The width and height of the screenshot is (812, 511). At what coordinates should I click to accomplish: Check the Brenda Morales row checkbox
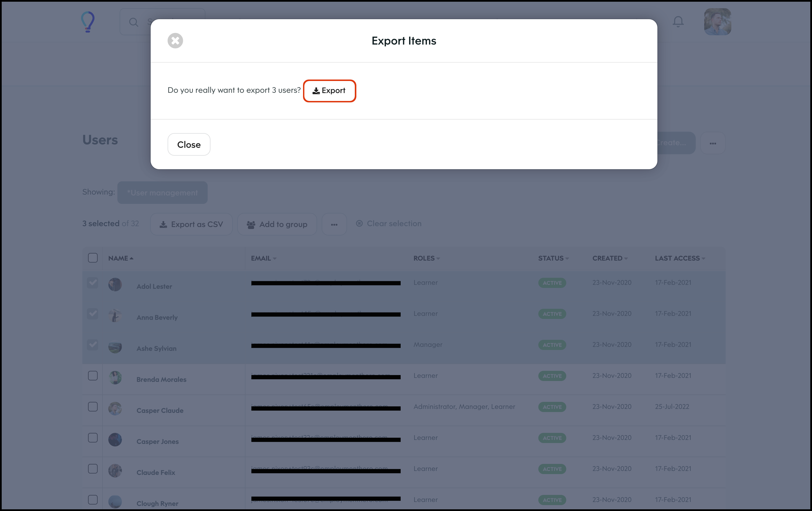(93, 376)
